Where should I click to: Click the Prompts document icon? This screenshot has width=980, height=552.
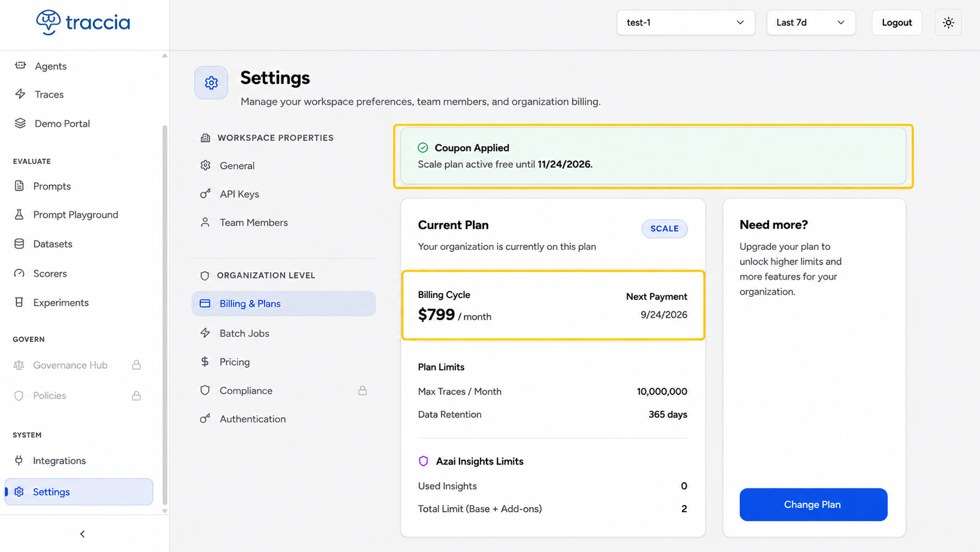tap(19, 186)
